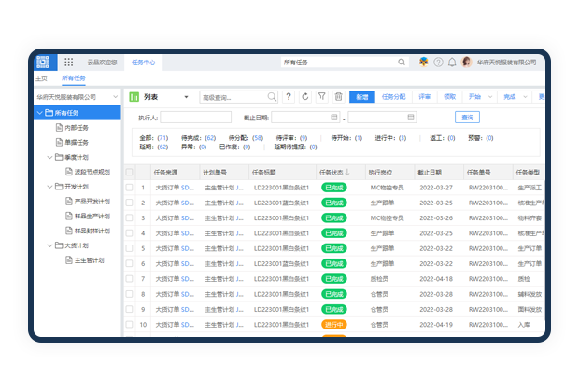Click the 查询 search button

point(467,118)
